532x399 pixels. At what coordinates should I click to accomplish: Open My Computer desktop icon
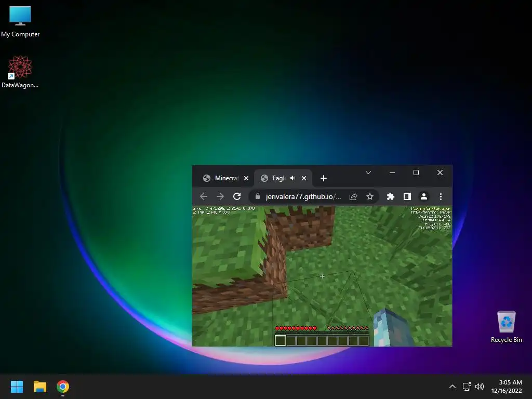20,22
